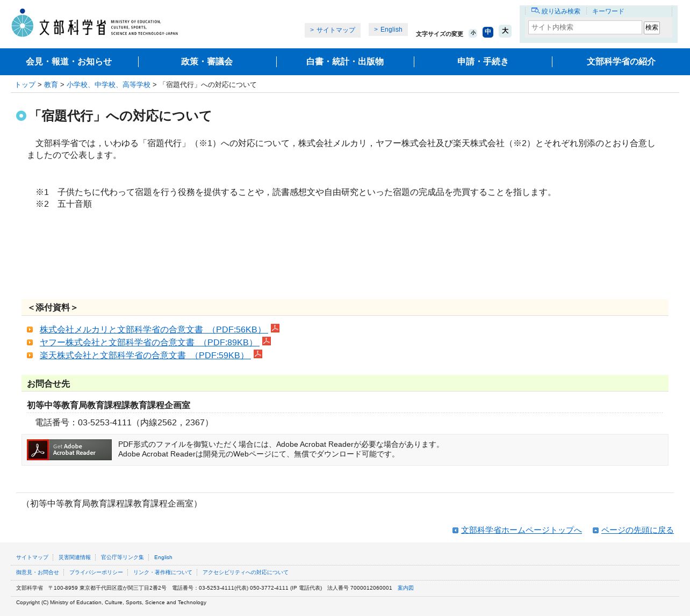Open the Yahoo agreement PDF icon

(x=267, y=341)
